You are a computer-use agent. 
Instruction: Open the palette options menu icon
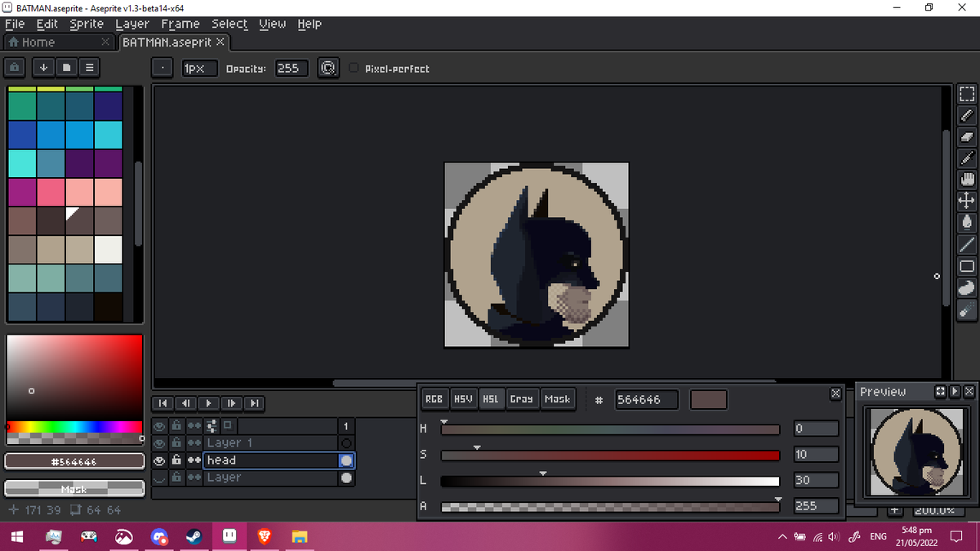coord(89,68)
